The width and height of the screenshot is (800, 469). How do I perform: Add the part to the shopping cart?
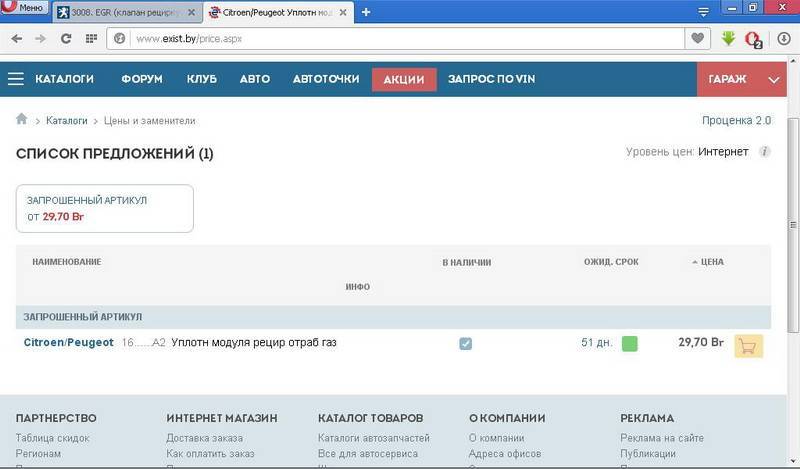pos(748,345)
